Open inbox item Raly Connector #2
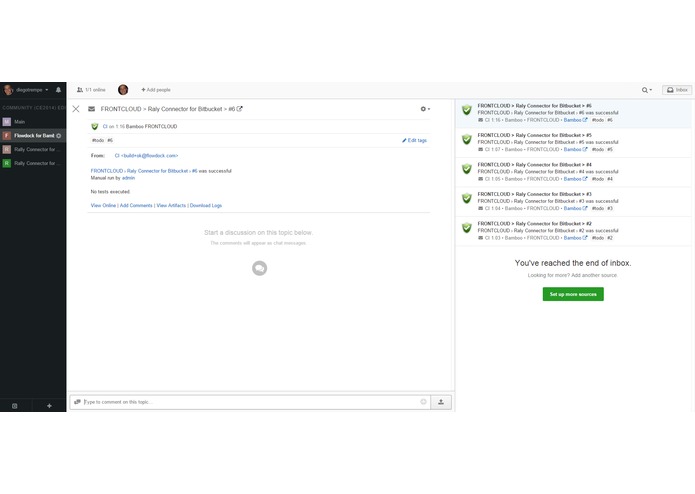Viewport: 695px width, 494px height. pos(574,231)
